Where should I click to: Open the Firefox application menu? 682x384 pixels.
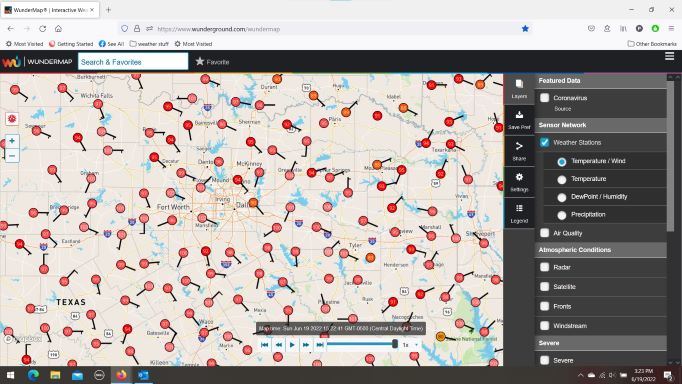(x=671, y=29)
